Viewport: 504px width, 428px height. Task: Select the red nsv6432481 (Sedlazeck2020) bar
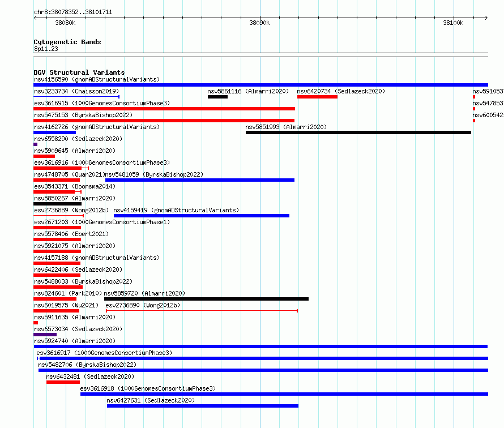(63, 382)
